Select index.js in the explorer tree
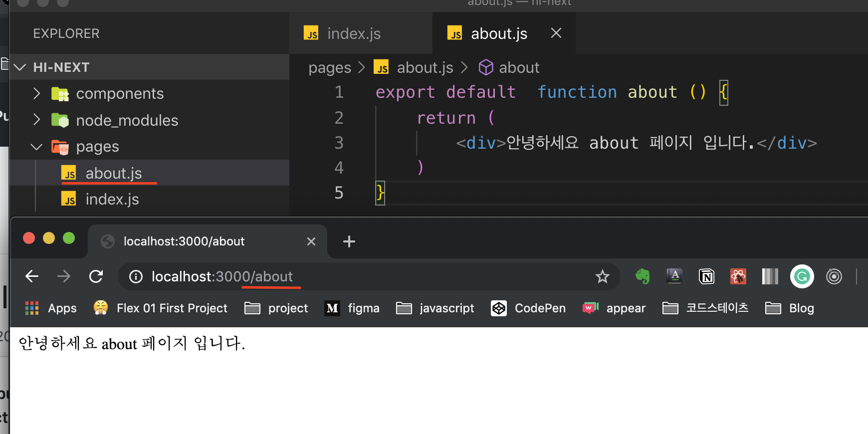868x434 pixels. [150, 199]
